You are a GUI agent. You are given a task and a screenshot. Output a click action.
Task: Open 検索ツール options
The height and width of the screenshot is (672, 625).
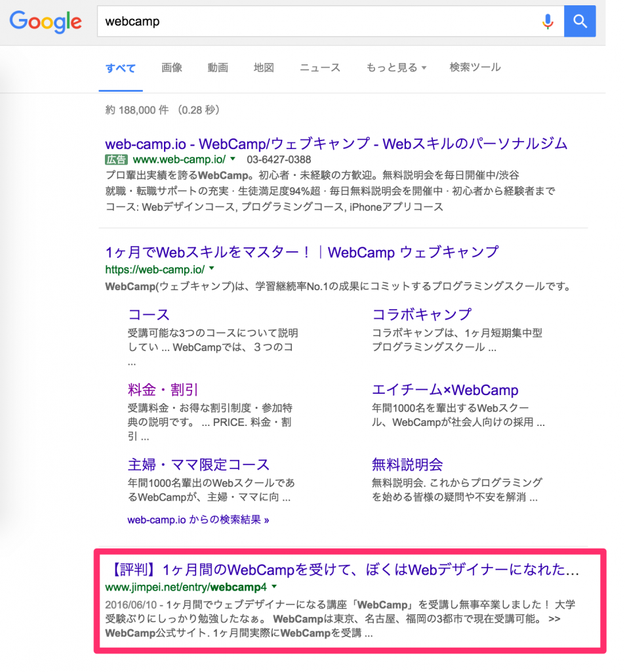(x=475, y=68)
